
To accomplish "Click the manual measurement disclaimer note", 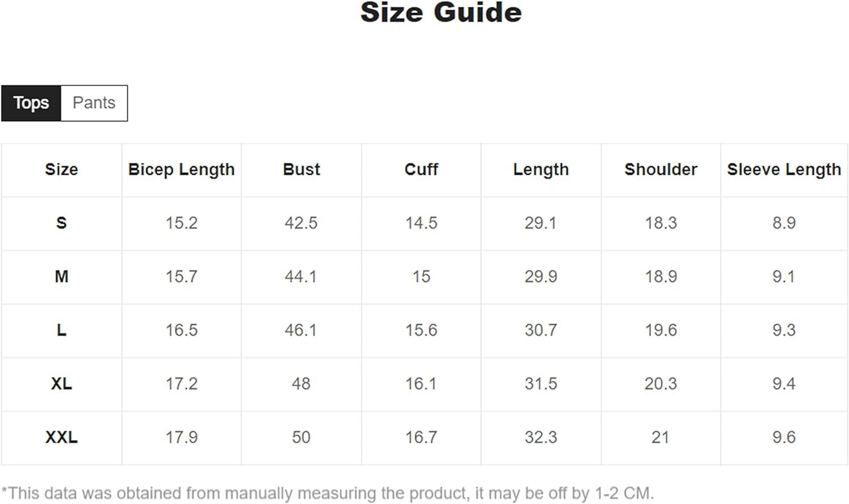I will point(327,493).
